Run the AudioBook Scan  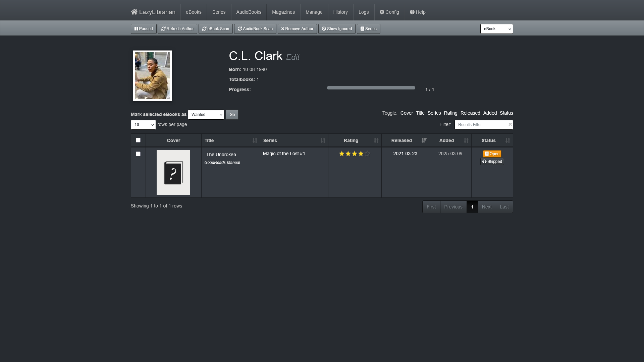(255, 29)
